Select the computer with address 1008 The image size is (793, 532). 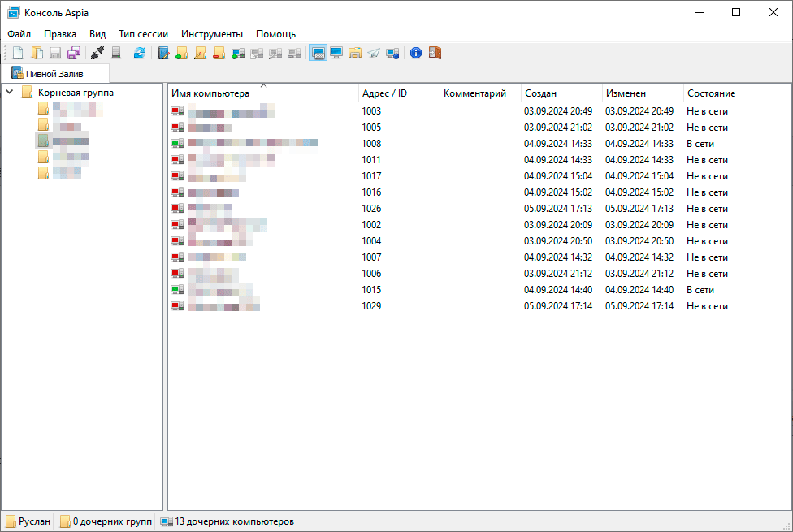pyautogui.click(x=371, y=144)
